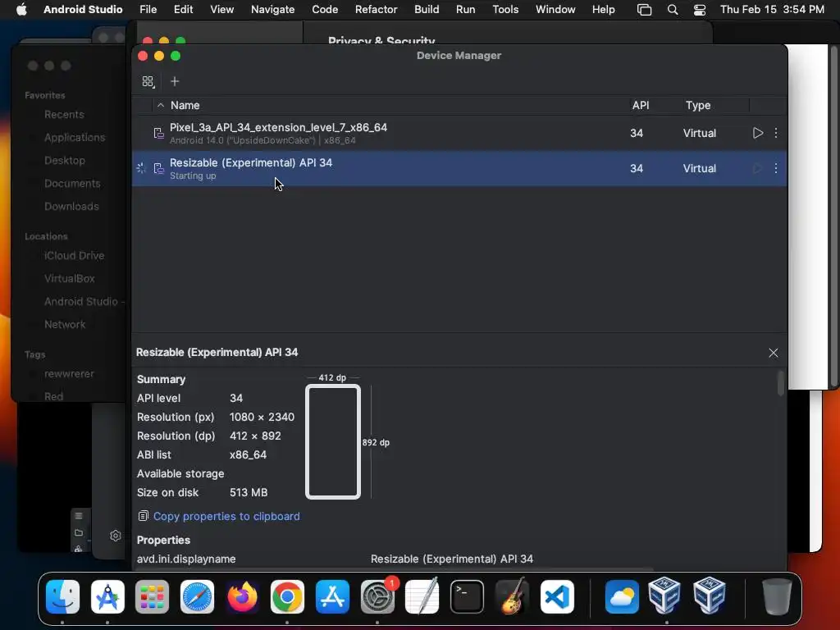Launch Visual Studio Code from the Dock
The width and height of the screenshot is (840, 630).
(557, 596)
